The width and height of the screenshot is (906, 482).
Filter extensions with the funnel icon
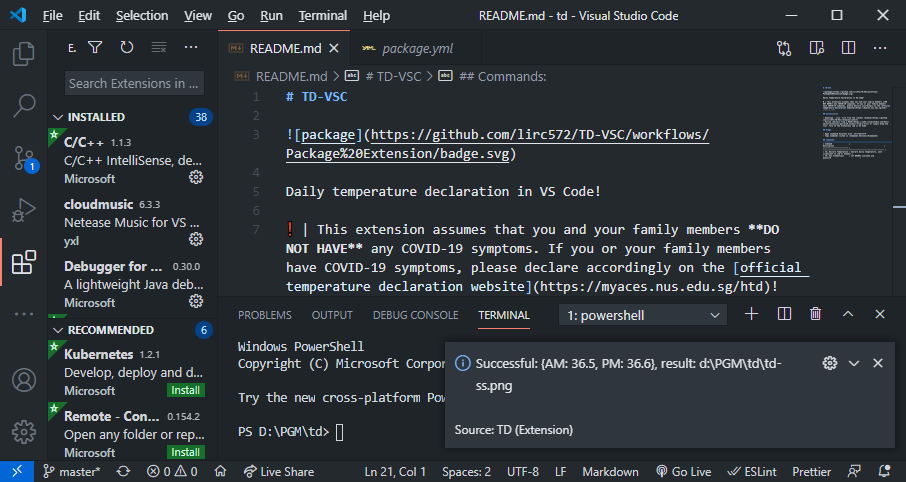95,47
